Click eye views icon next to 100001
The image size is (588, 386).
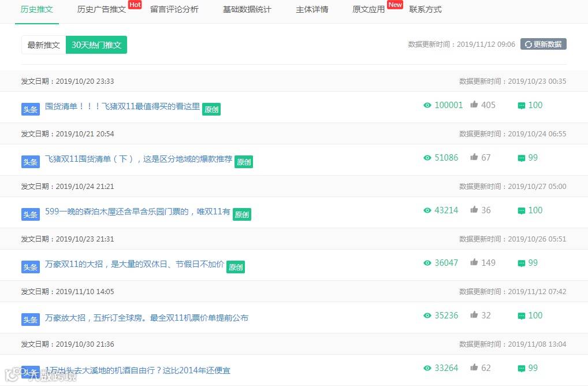(427, 105)
